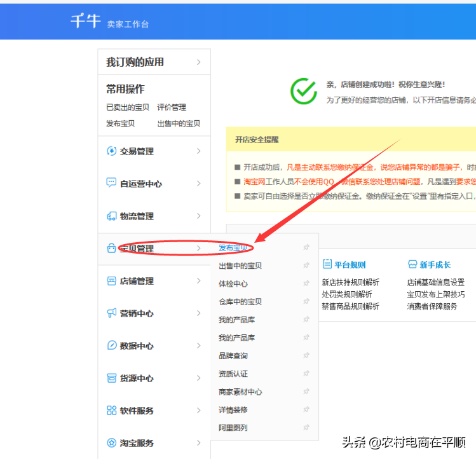The height and width of the screenshot is (459, 476).
Task: Expand 店铺管理 with its chevron arrow
Action: click(x=198, y=280)
